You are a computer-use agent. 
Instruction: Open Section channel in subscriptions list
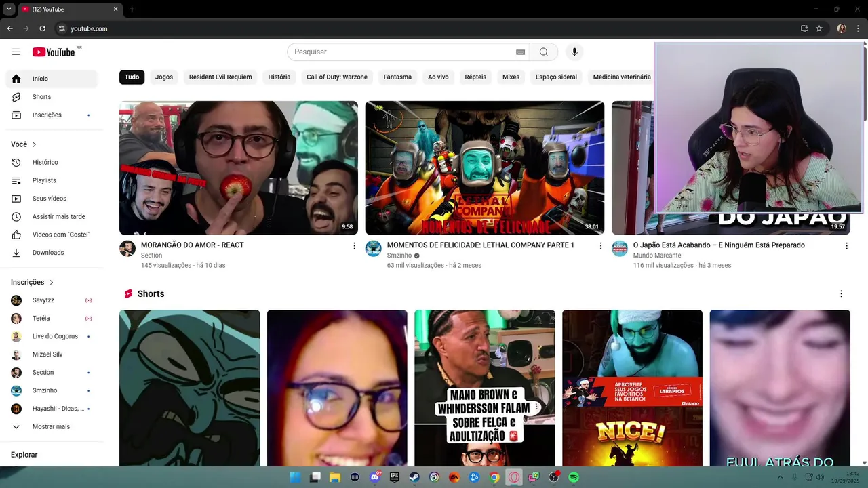tap(52, 373)
